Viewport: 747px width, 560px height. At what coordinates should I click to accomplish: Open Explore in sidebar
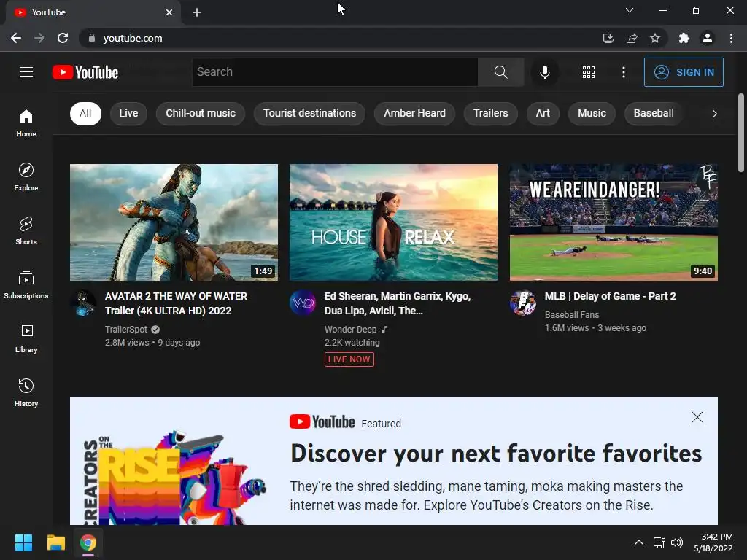[26, 176]
